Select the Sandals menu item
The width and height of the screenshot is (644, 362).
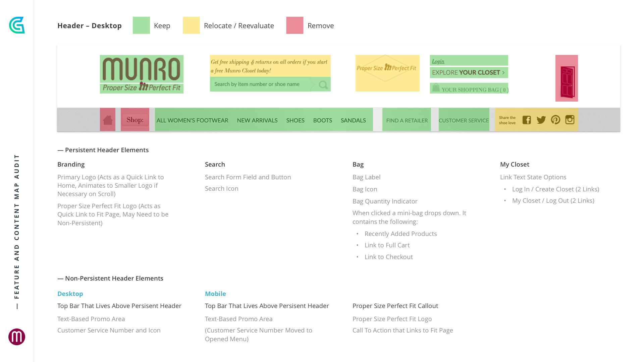(x=353, y=120)
